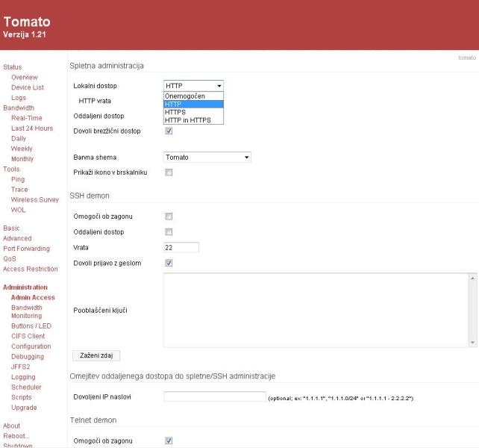Go to Port Forwarding section
Viewport: 479px width, 448px height.
26,249
